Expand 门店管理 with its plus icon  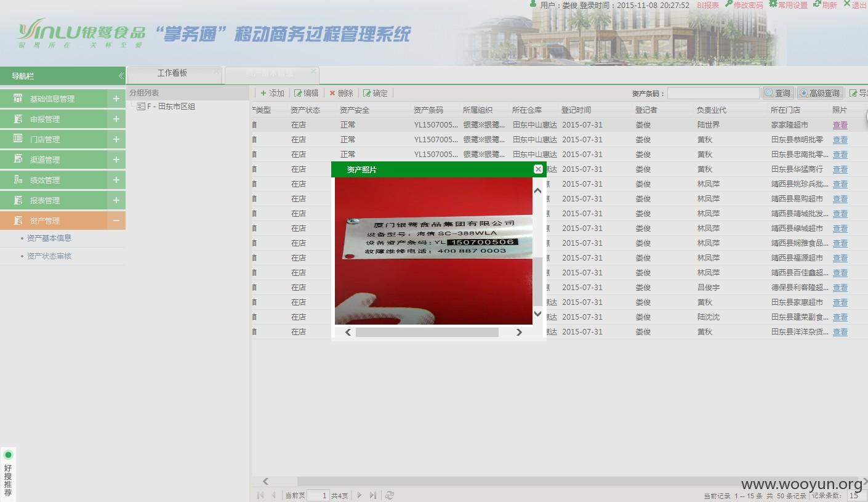116,139
